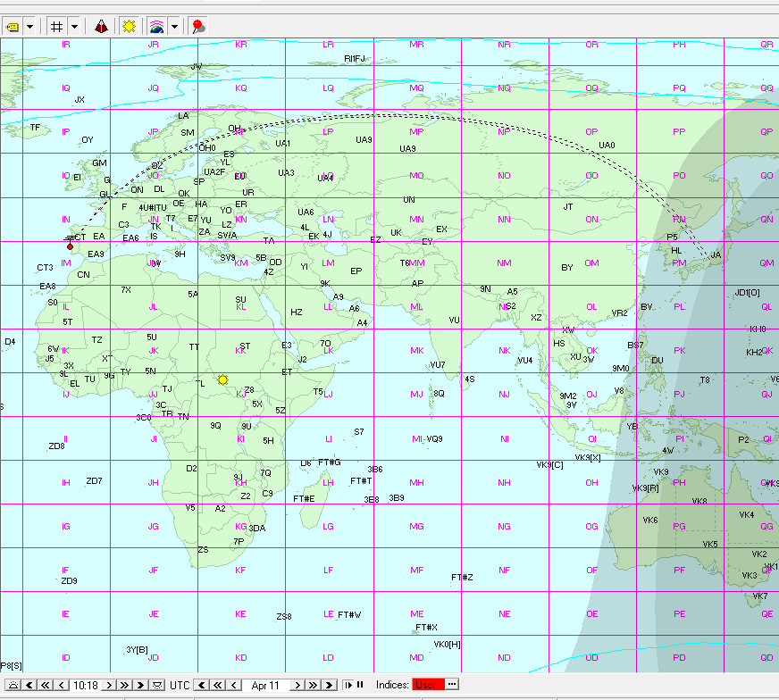779x700 pixels.
Task: Click the ZD9 prefix label
Action: [69, 580]
